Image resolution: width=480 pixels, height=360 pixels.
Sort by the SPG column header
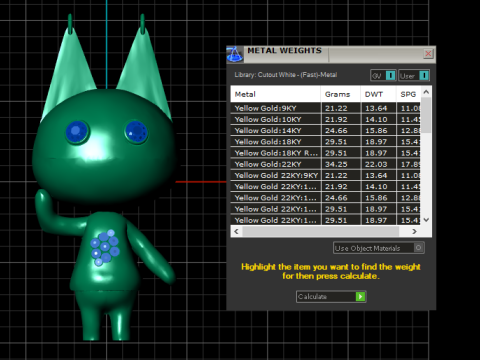tap(409, 94)
